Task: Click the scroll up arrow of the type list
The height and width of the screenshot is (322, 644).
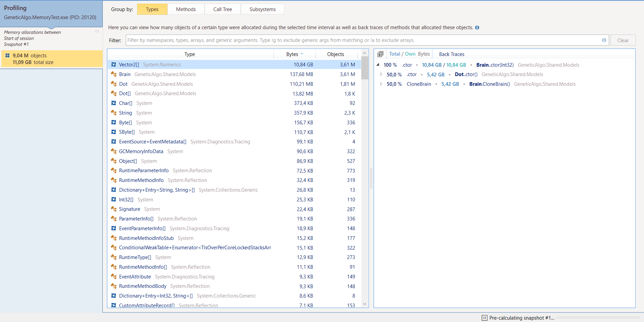Action: 365,53
